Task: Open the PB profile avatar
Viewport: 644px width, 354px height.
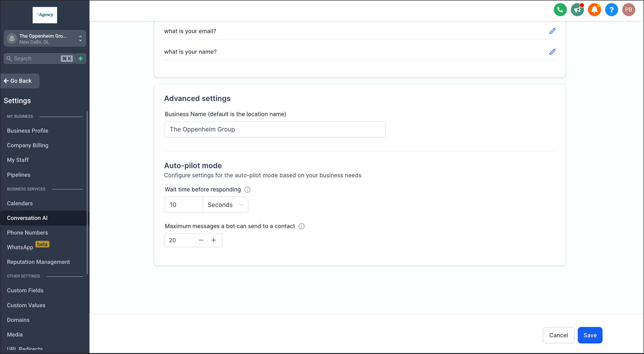Action: click(628, 10)
